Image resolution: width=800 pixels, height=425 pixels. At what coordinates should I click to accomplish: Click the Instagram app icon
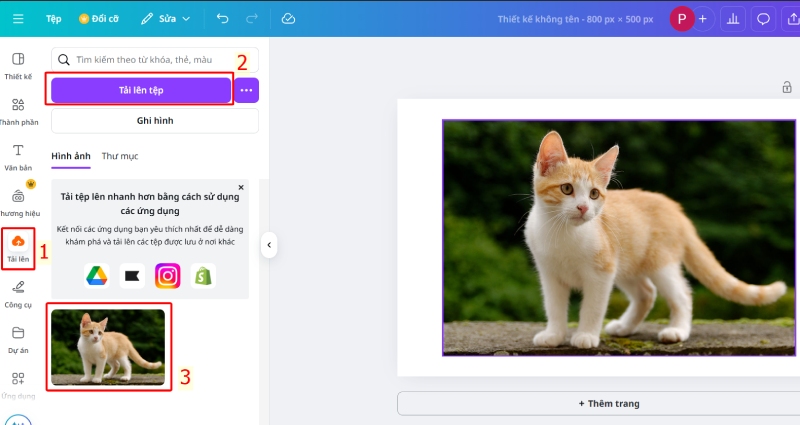pyautogui.click(x=168, y=276)
